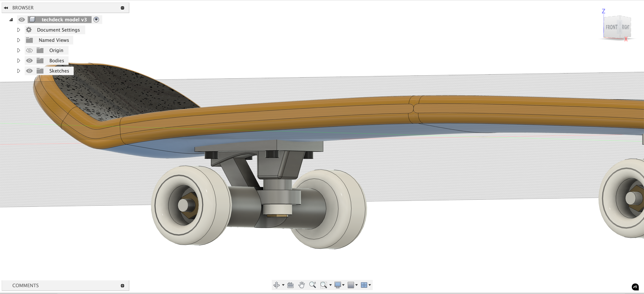Toggle Sketches folder visibility eye

tap(29, 71)
